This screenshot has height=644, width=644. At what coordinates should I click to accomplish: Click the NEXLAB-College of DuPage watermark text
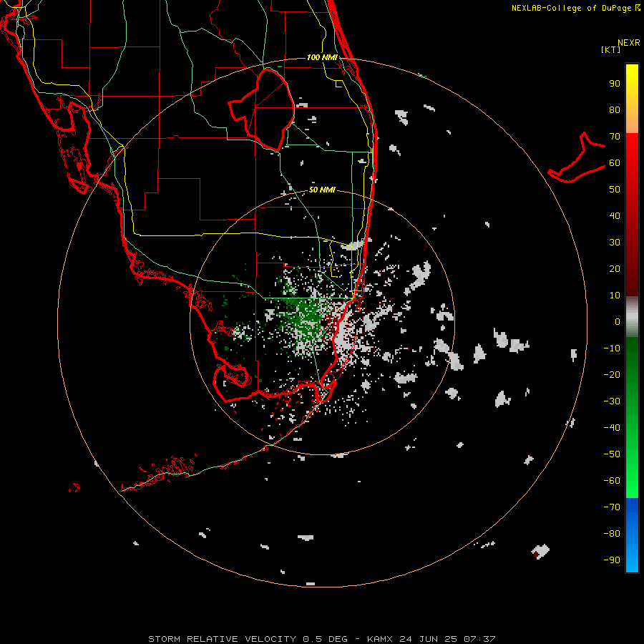pyautogui.click(x=575, y=8)
